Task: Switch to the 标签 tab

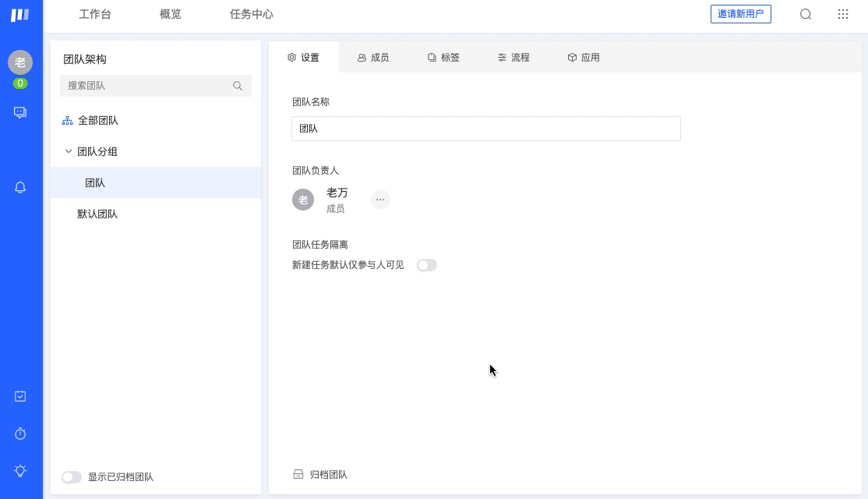Action: click(443, 58)
